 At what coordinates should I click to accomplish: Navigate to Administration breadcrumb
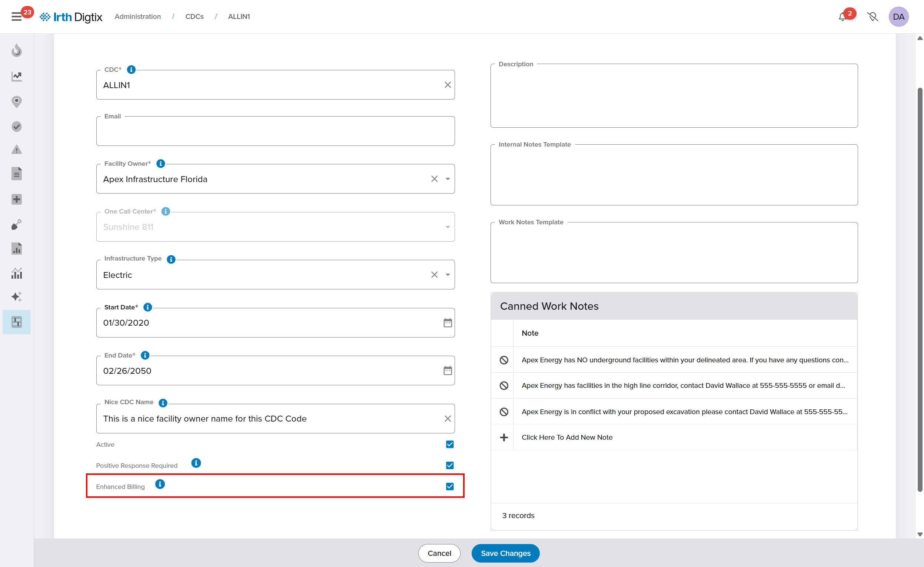(138, 17)
